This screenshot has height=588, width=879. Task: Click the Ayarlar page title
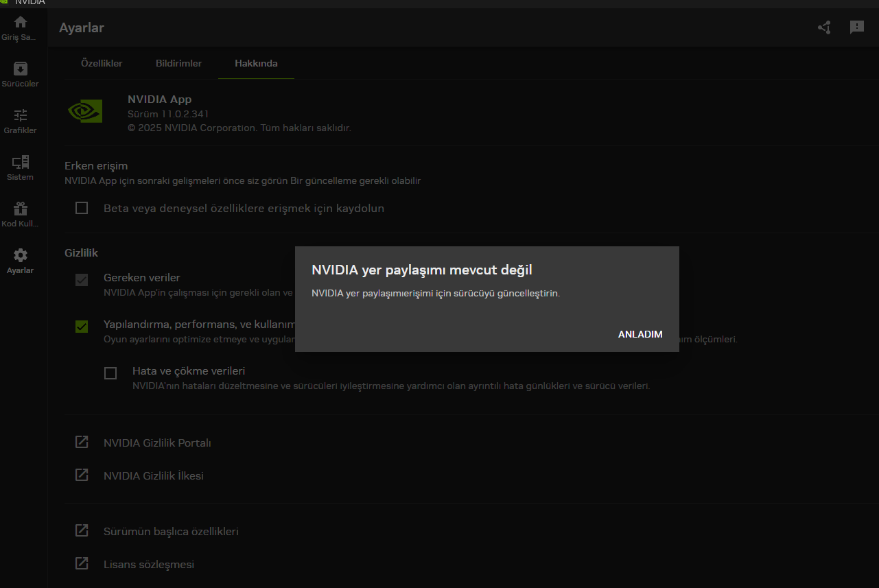click(82, 28)
